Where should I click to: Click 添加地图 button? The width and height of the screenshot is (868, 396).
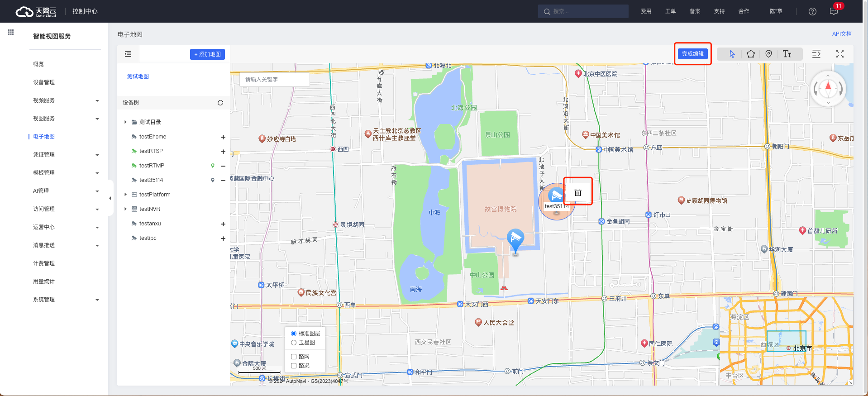(207, 54)
